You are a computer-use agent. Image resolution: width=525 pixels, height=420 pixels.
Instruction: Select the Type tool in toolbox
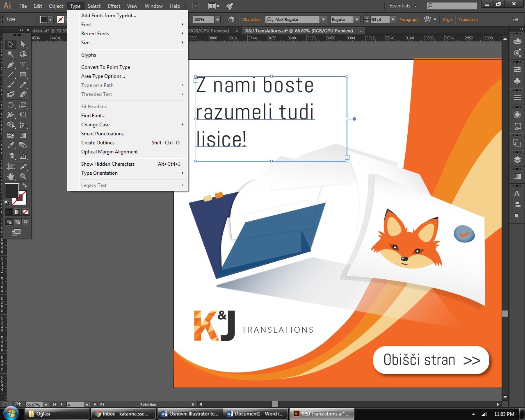click(x=23, y=65)
